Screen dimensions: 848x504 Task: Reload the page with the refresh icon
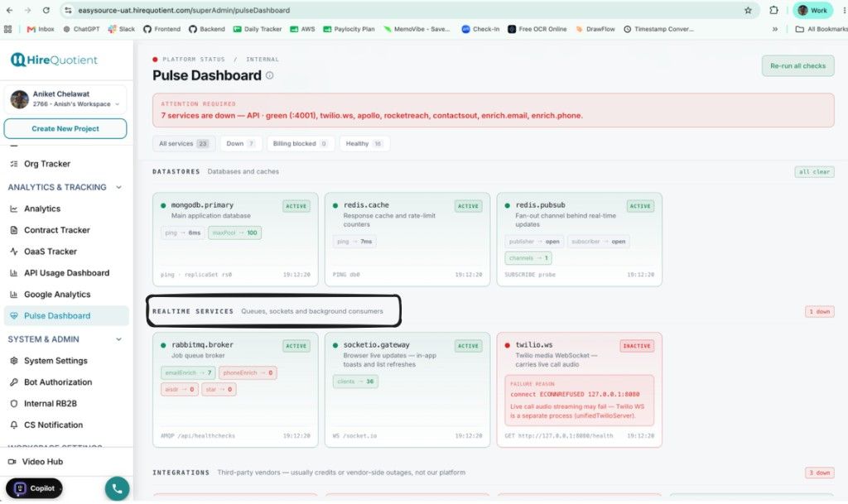tap(46, 10)
